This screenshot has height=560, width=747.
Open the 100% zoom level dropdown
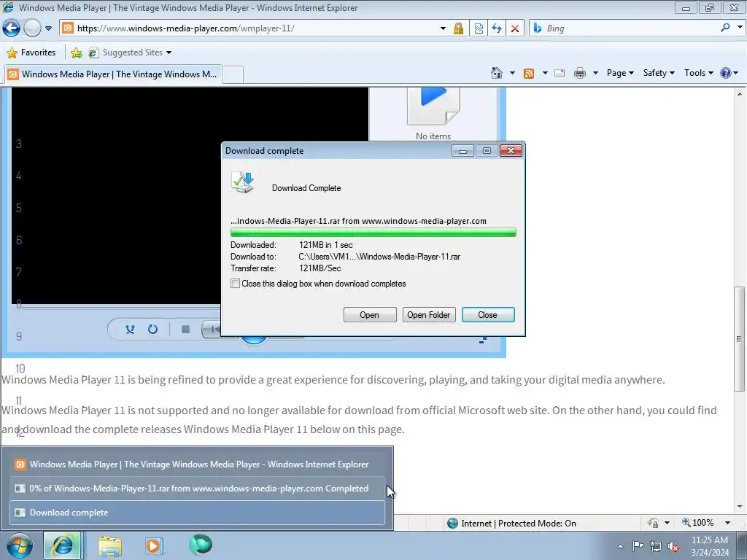pyautogui.click(x=727, y=523)
